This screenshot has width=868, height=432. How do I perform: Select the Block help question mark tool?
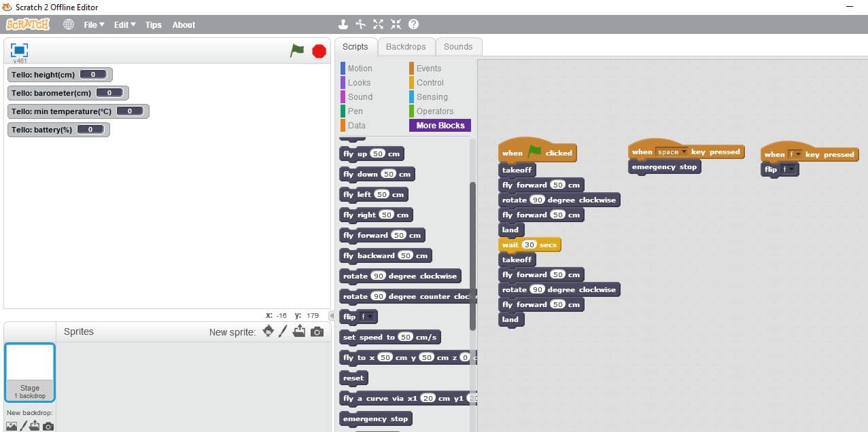pos(413,24)
